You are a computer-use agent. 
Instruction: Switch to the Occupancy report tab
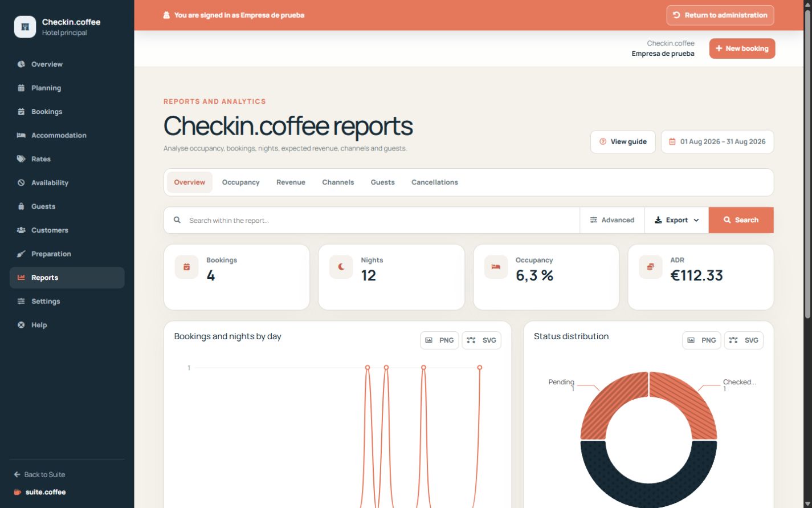[x=240, y=182]
